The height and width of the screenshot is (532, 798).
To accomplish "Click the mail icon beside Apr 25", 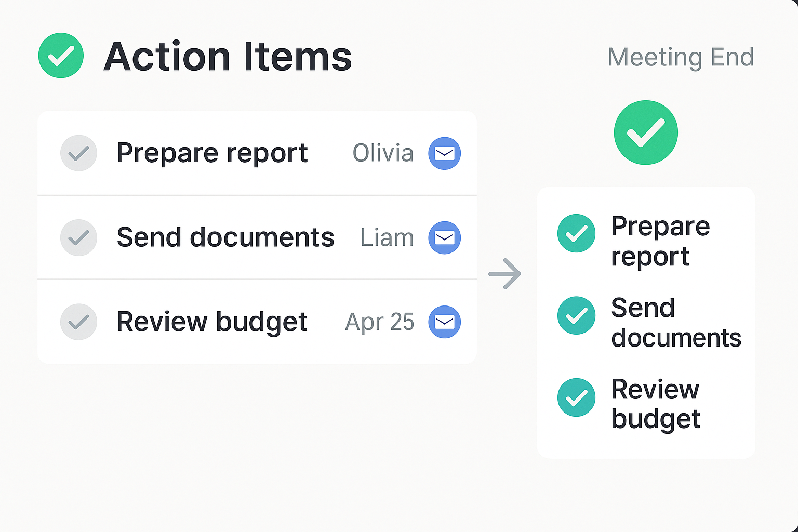I will click(444, 322).
